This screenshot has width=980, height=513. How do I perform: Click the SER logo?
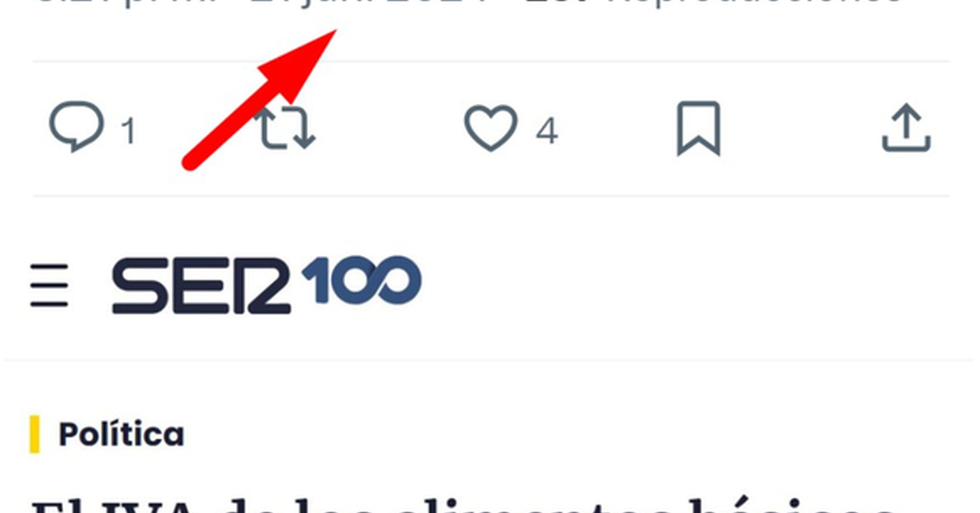pos(201,286)
